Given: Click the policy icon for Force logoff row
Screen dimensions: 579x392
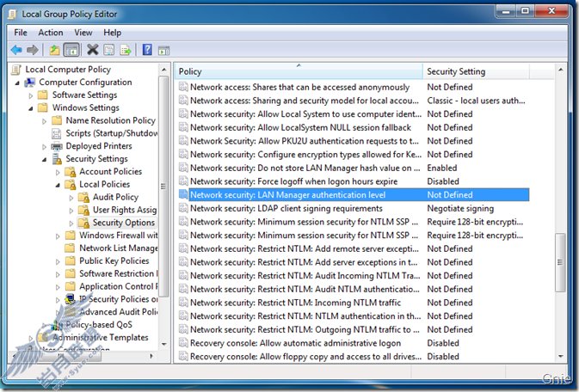Looking at the screenshot, I should pyautogui.click(x=183, y=181).
